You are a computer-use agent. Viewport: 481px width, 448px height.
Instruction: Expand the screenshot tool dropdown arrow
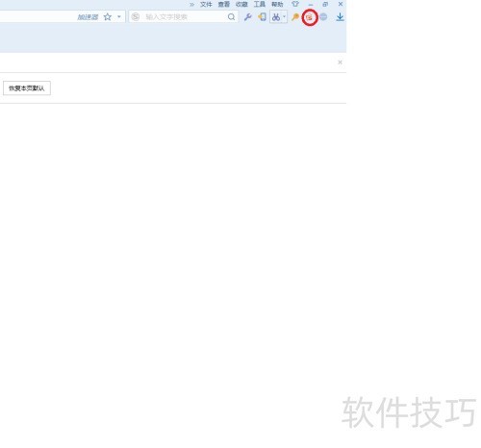tap(284, 17)
